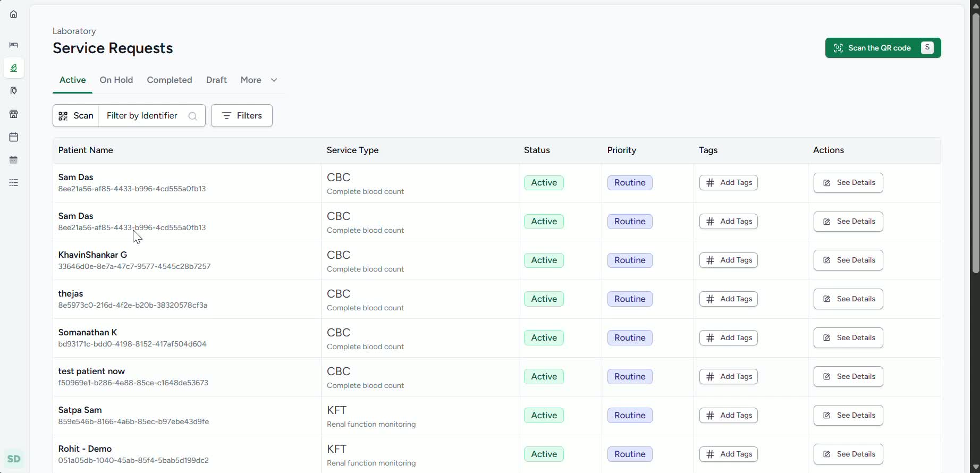The height and width of the screenshot is (473, 980).
Task: Switch to the On Hold tab
Action: [x=116, y=80]
